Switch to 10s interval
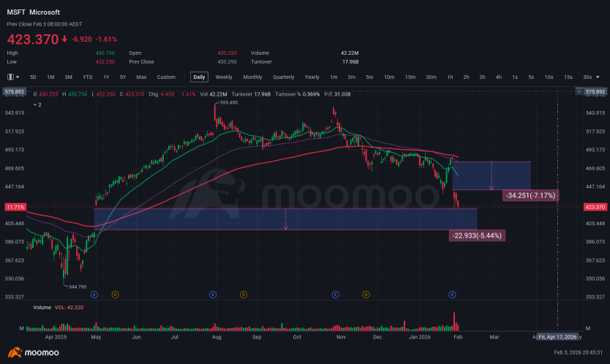The image size is (610, 364). pyautogui.click(x=549, y=77)
